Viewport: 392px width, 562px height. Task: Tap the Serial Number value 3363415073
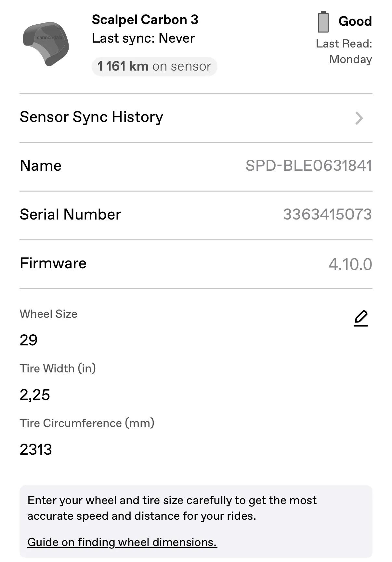(x=327, y=214)
